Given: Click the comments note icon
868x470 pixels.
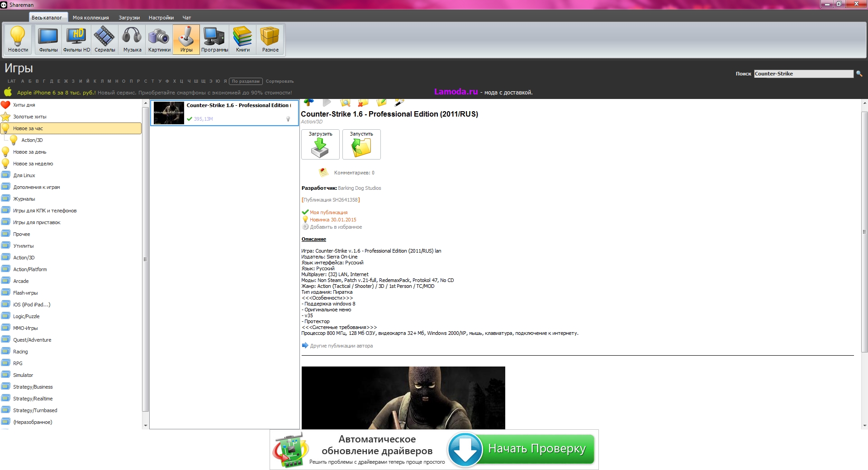Looking at the screenshot, I should tap(323, 172).
